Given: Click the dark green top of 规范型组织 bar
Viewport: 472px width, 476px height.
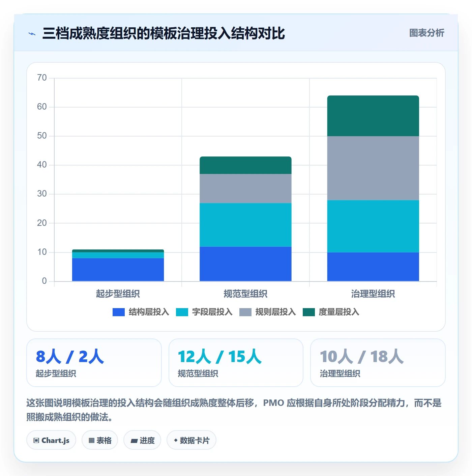Looking at the screenshot, I should pyautogui.click(x=245, y=165).
